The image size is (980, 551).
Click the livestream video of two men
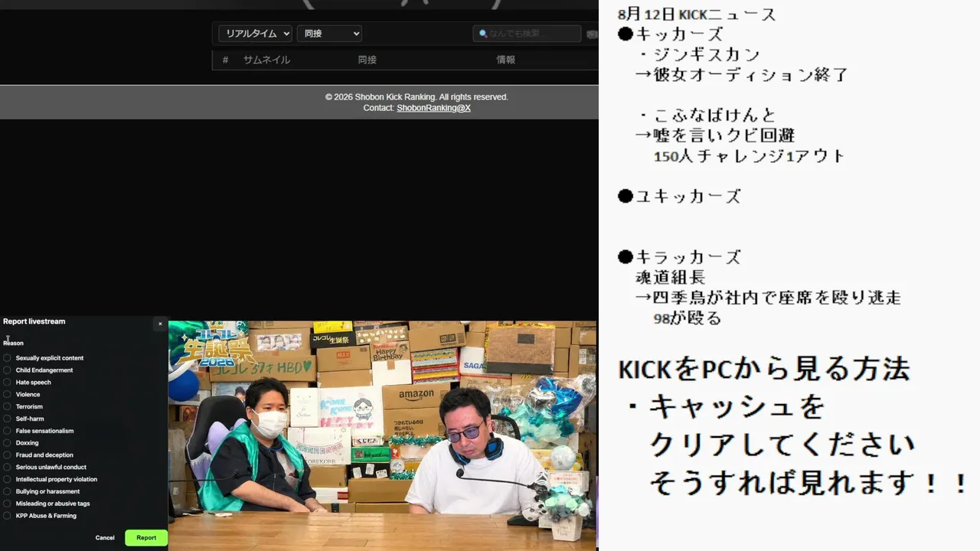coord(382,435)
